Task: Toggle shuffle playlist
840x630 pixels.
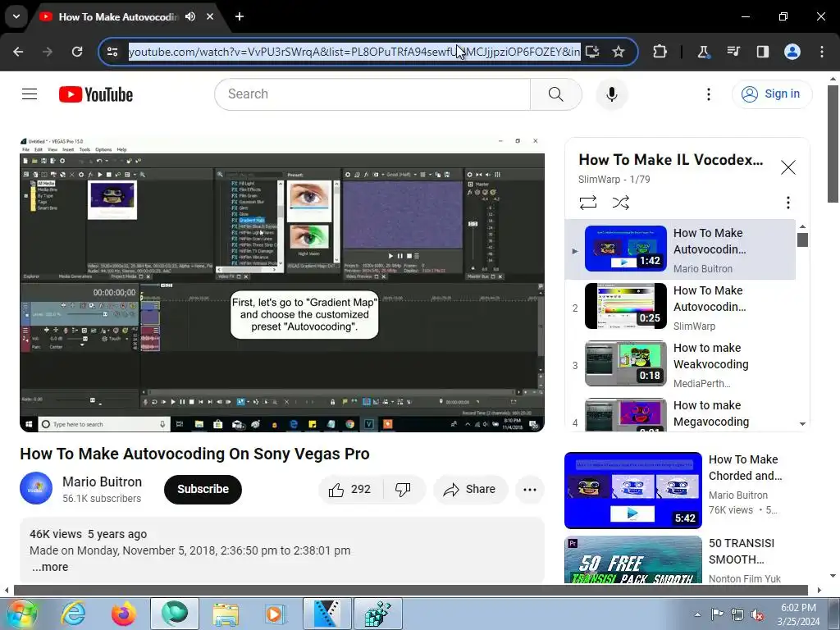Action: [x=620, y=203]
